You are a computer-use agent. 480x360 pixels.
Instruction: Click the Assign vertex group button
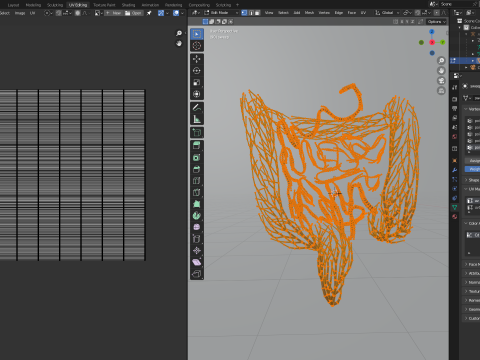(473, 161)
